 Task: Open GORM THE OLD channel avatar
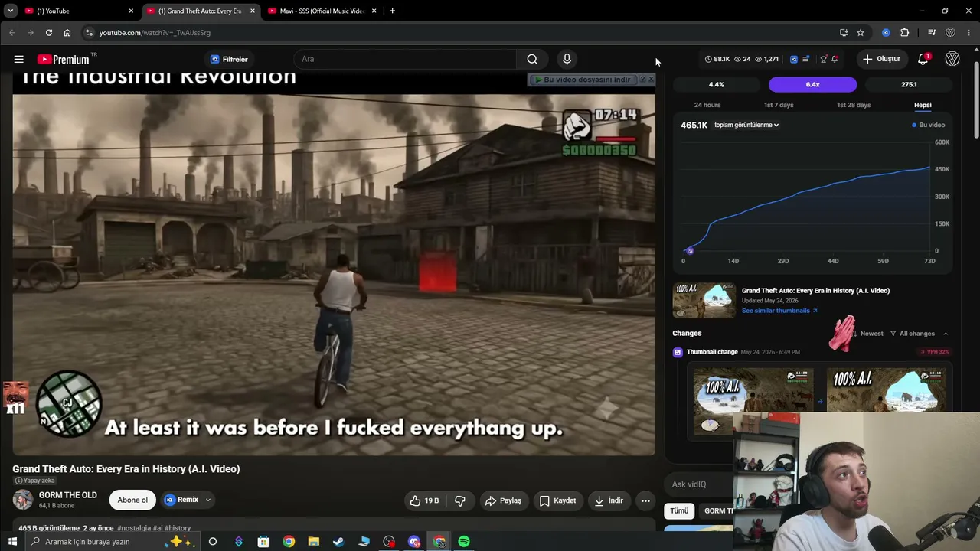(x=23, y=500)
